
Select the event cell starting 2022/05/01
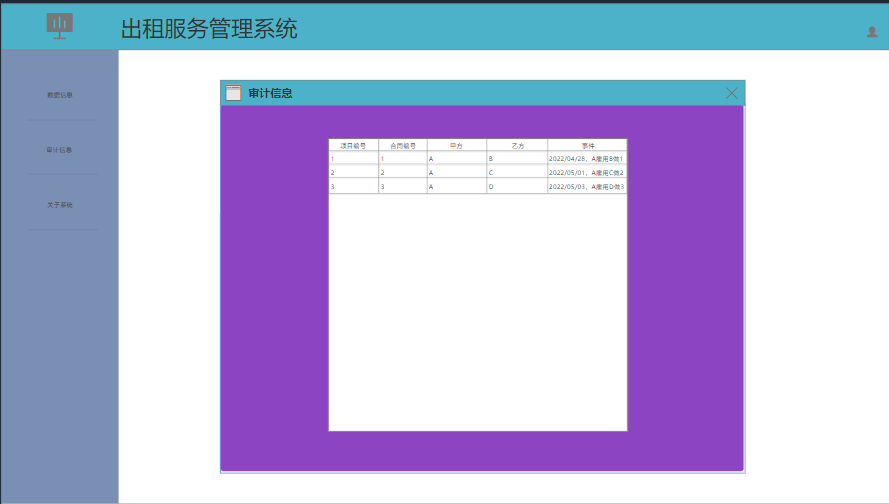[x=587, y=172]
